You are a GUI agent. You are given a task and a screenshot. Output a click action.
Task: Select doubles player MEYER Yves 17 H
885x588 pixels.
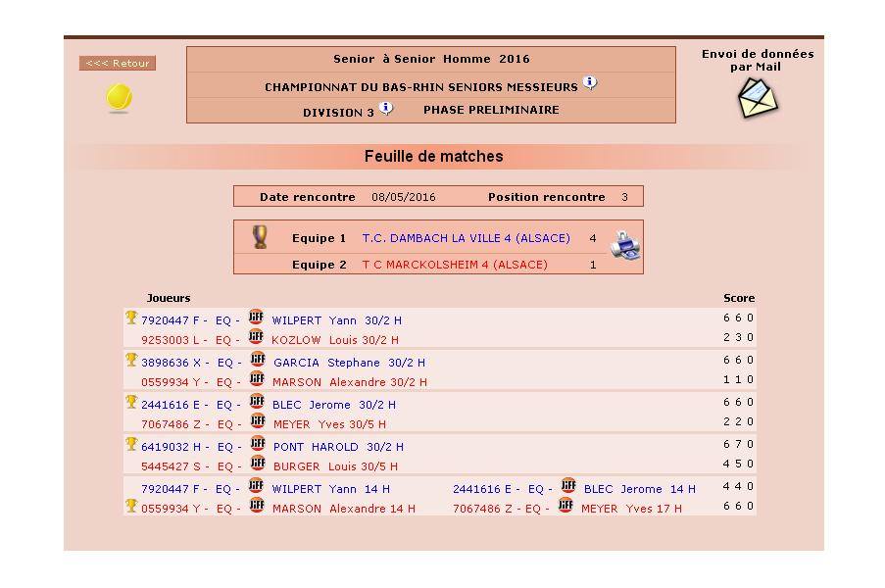click(x=631, y=509)
